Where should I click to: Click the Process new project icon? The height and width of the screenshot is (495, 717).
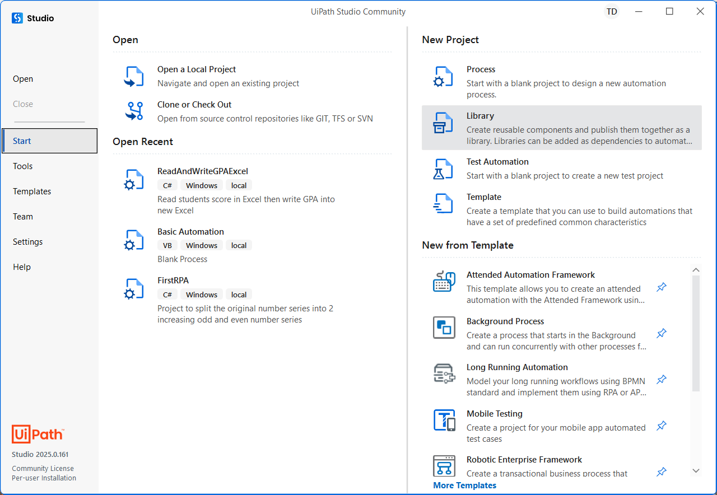(443, 76)
